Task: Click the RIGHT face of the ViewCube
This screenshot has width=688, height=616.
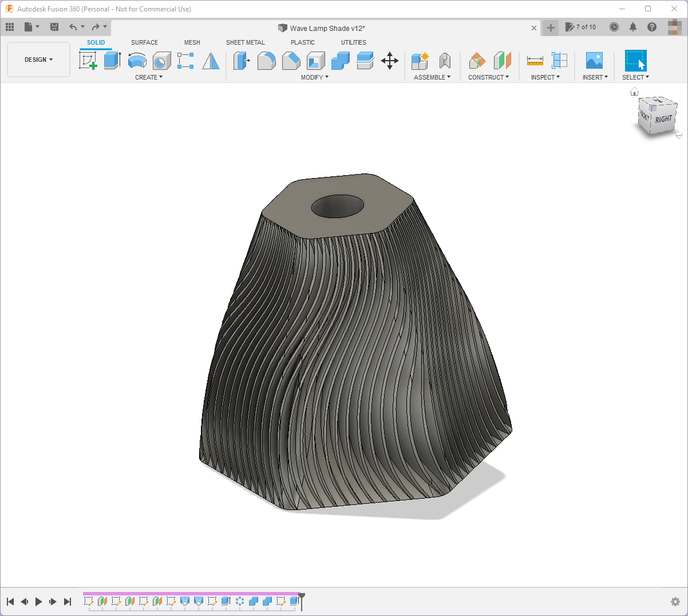Action: coord(663,119)
